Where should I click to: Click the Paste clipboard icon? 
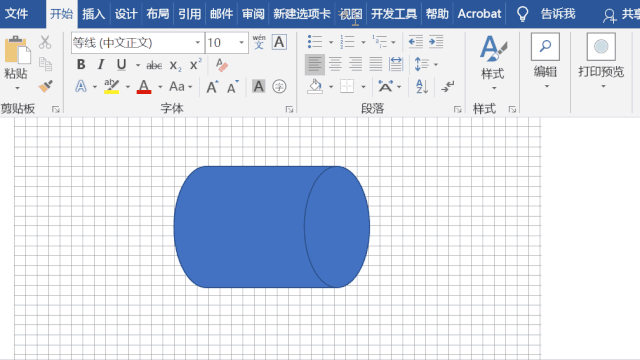(17, 50)
